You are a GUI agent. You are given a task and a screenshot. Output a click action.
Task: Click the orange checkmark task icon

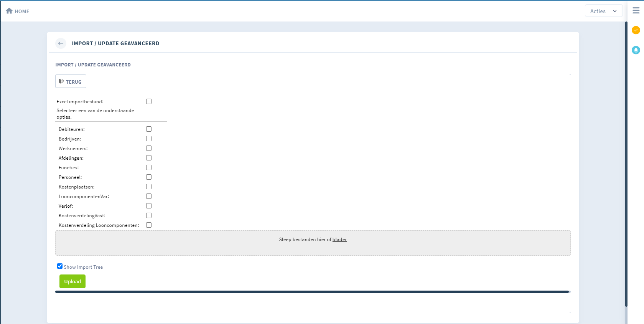click(x=636, y=30)
